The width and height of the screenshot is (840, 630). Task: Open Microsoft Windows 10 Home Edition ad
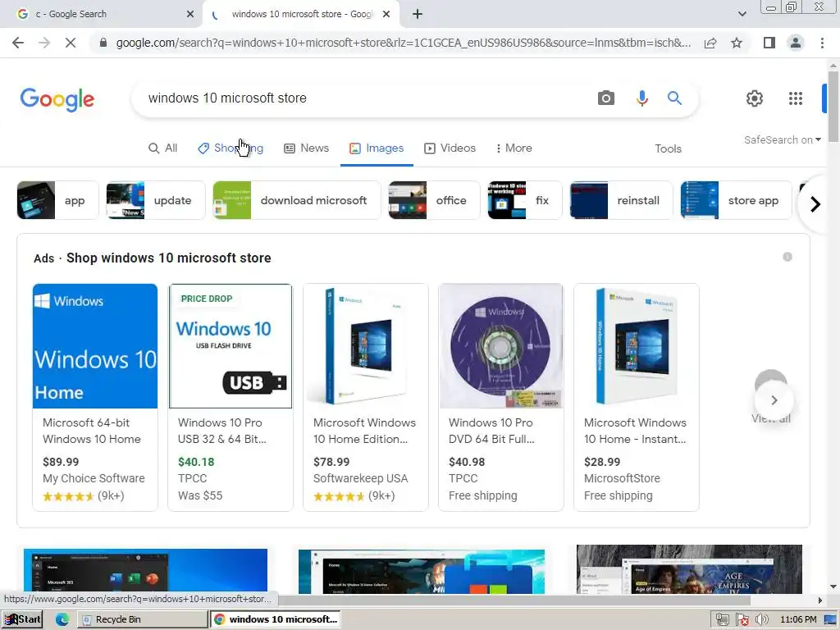(x=366, y=398)
